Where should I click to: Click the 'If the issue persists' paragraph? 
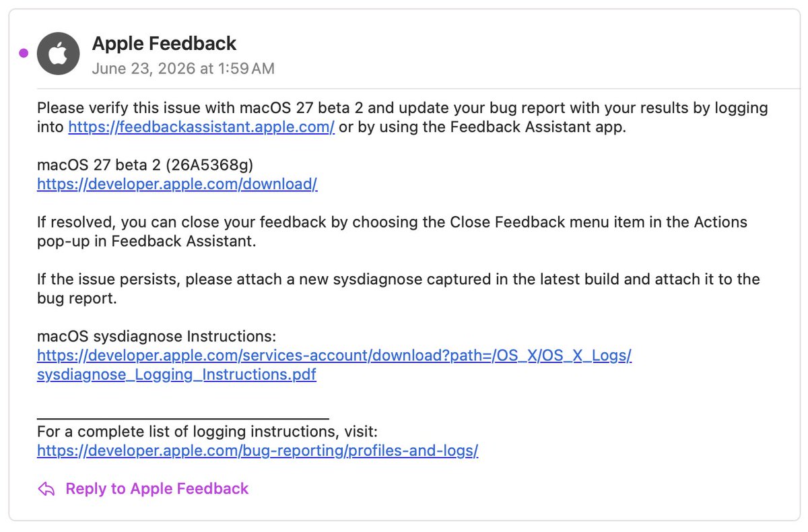(399, 289)
